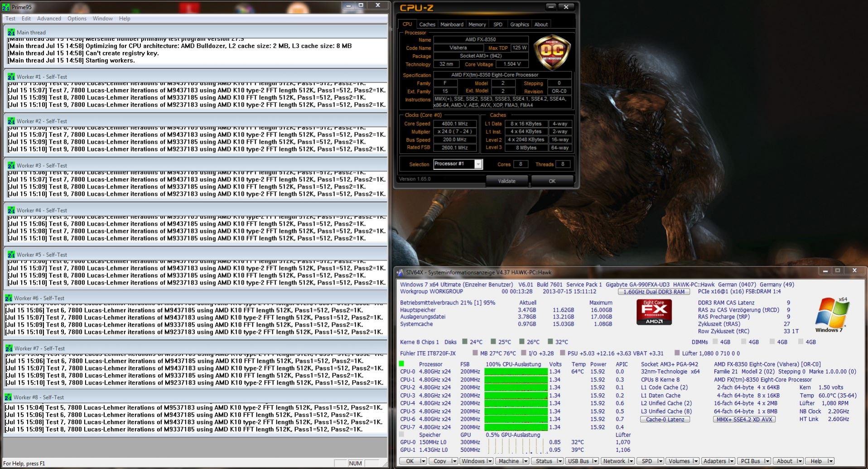Click the Worker #2 Self-Test window icon
Image resolution: width=868 pixels, height=469 pixels.
point(11,121)
